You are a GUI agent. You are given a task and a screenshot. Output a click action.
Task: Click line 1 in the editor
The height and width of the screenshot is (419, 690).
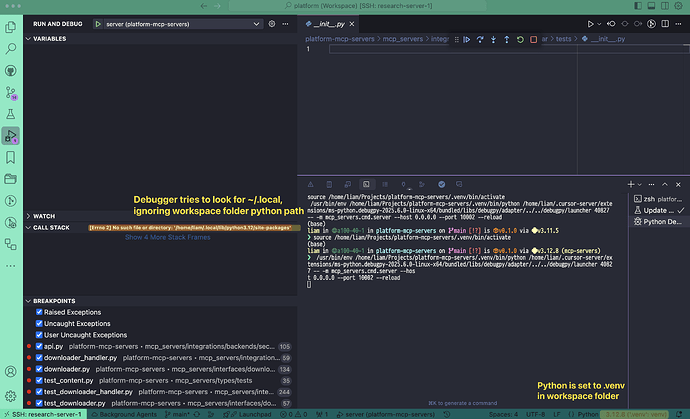(x=509, y=49)
